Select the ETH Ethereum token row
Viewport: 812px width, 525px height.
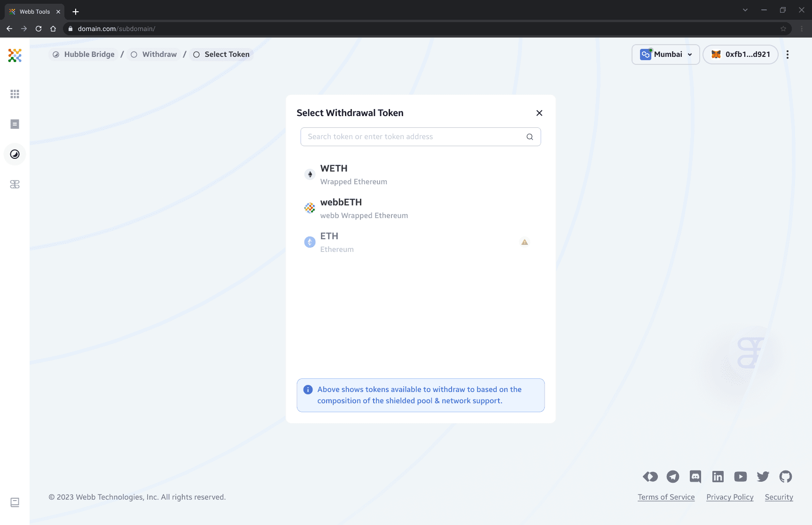point(421,242)
